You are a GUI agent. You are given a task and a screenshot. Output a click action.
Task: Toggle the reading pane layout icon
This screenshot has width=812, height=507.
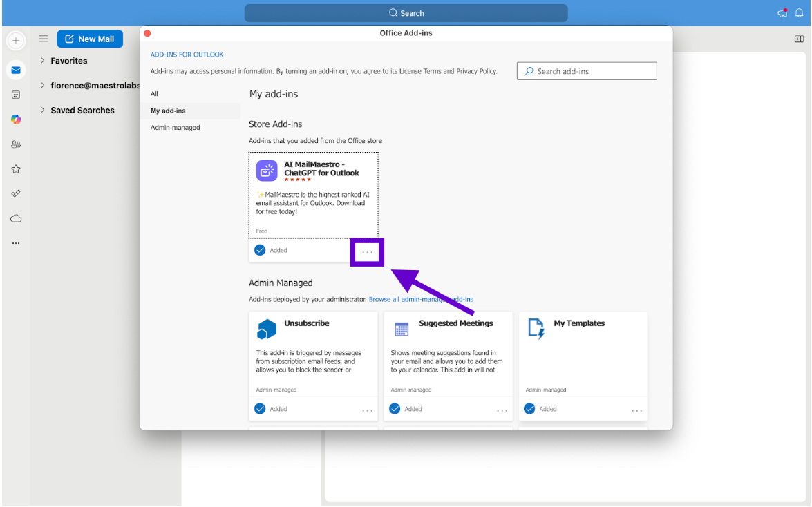click(x=799, y=39)
